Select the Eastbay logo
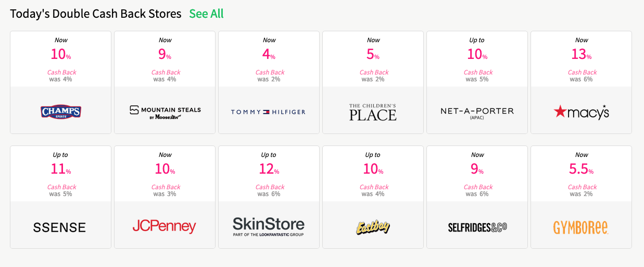Screen dimensions: 644x267 pos(373,227)
